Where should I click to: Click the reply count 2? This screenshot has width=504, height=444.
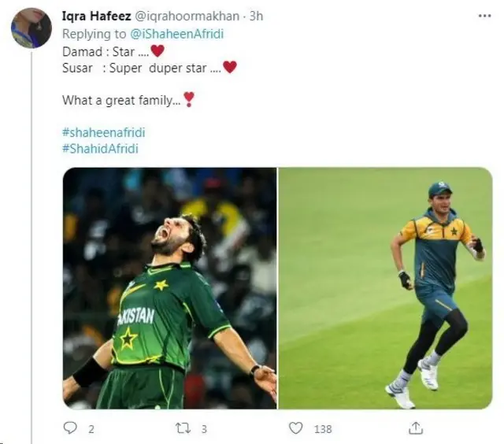coord(91,428)
